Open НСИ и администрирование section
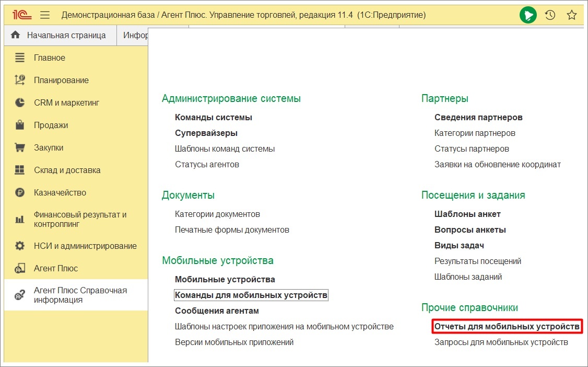The height and width of the screenshot is (367, 588). coord(85,246)
